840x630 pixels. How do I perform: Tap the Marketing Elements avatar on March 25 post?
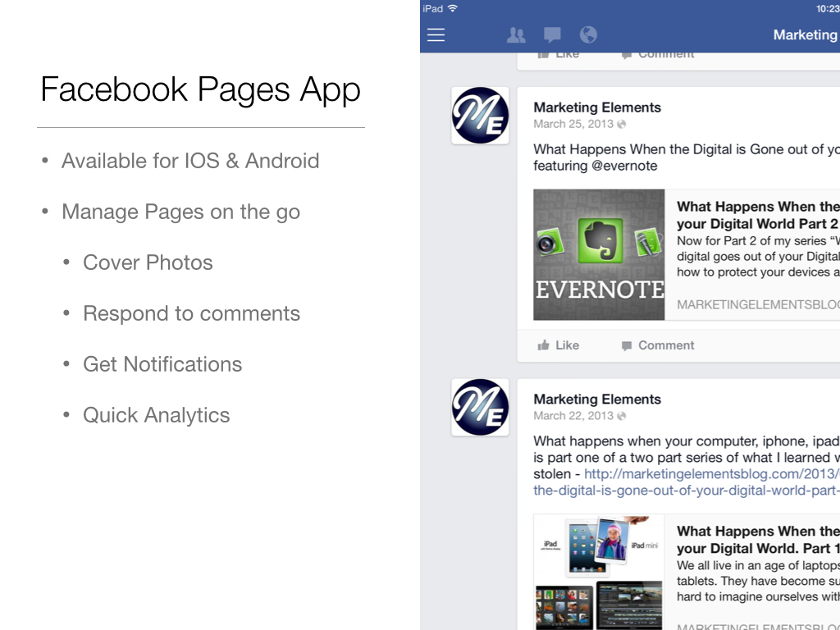click(x=480, y=116)
